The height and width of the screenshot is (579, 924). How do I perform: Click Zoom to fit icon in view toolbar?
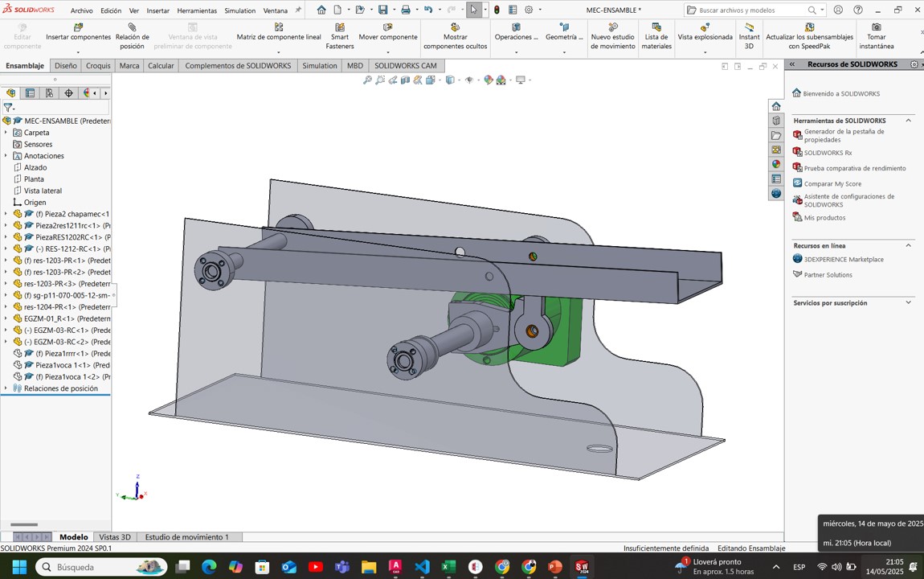coord(367,80)
